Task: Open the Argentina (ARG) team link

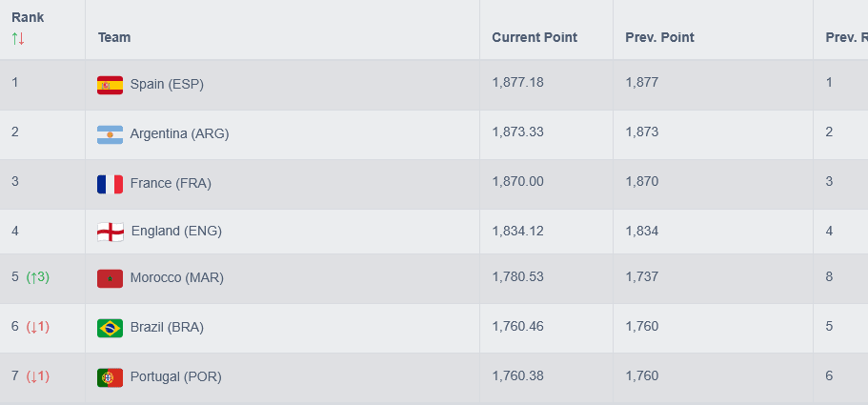Action: 179,133
